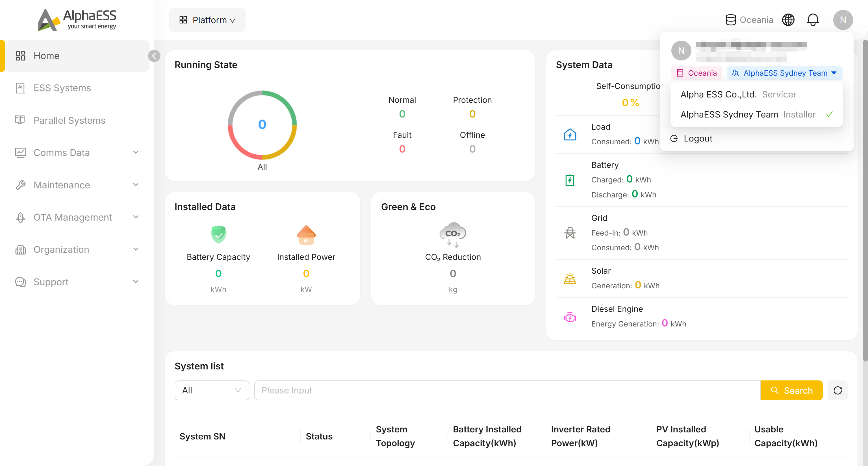Click the Battery Capacity shield icon
Viewport: 868px width, 466px height.
(x=218, y=234)
